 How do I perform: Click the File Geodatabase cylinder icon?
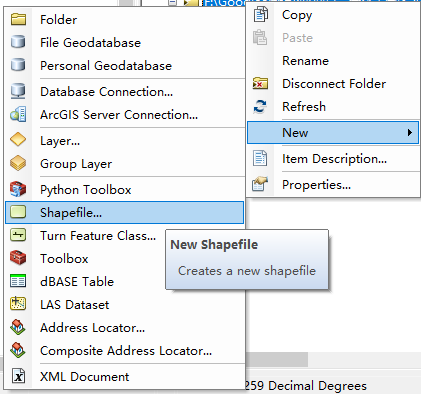click(x=18, y=42)
